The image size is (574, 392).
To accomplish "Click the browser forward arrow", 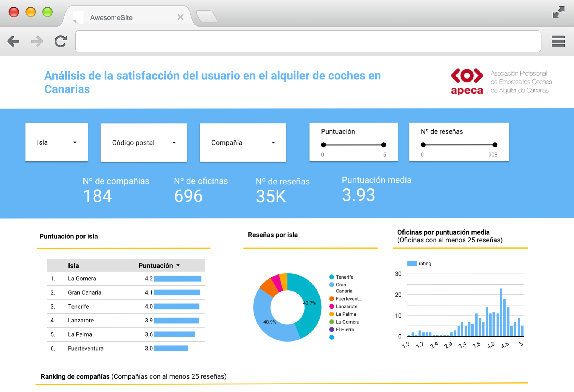I will click(x=37, y=41).
